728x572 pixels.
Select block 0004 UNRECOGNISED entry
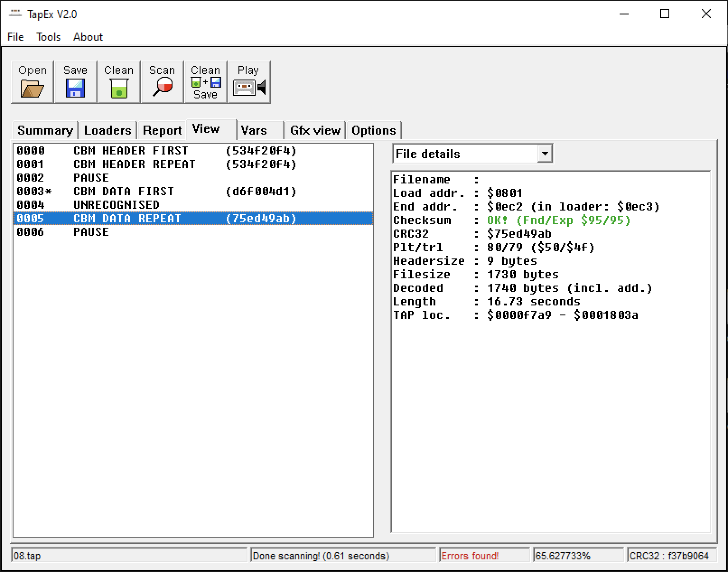coord(116,205)
